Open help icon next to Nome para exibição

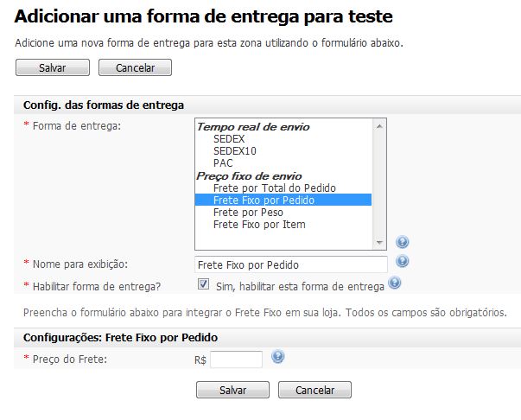click(402, 261)
